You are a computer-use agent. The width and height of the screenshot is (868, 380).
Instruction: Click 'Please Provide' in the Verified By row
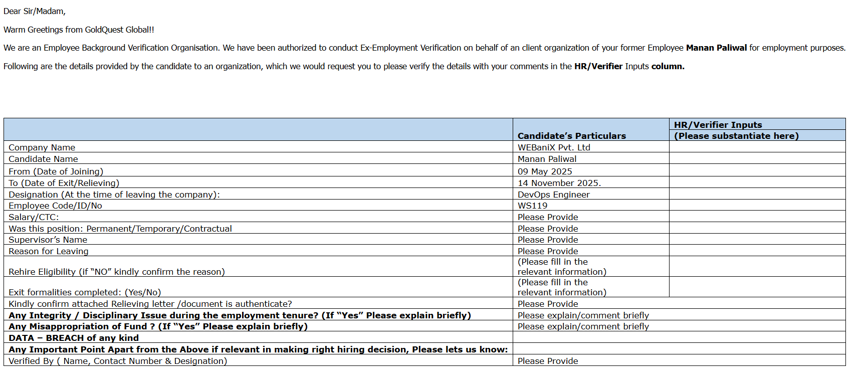pos(548,361)
